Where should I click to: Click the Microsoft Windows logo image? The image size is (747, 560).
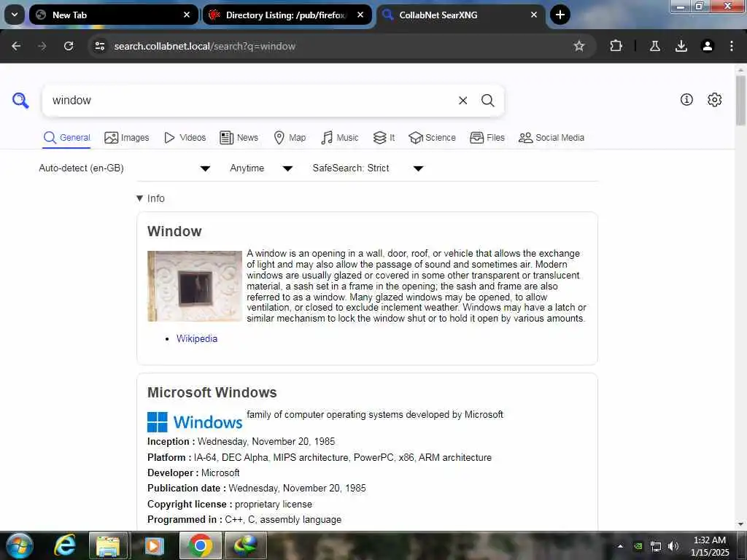(x=194, y=422)
